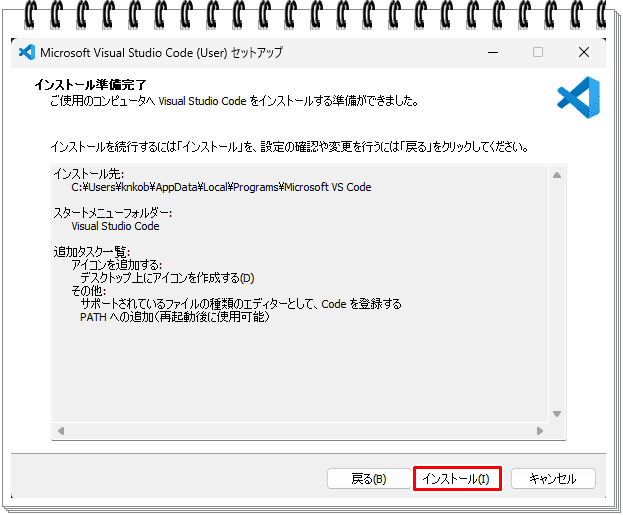Click the greyed-out maximize button
The image size is (623, 515).
[538, 52]
